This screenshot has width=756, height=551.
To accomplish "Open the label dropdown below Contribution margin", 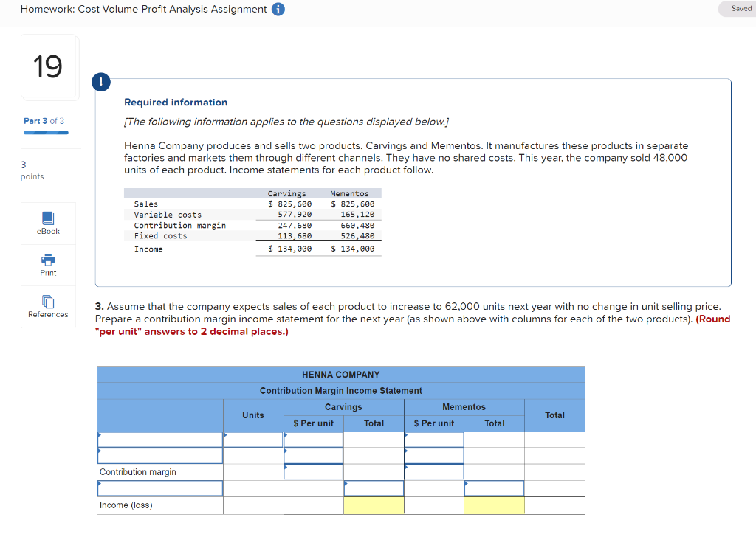I will coord(160,488).
